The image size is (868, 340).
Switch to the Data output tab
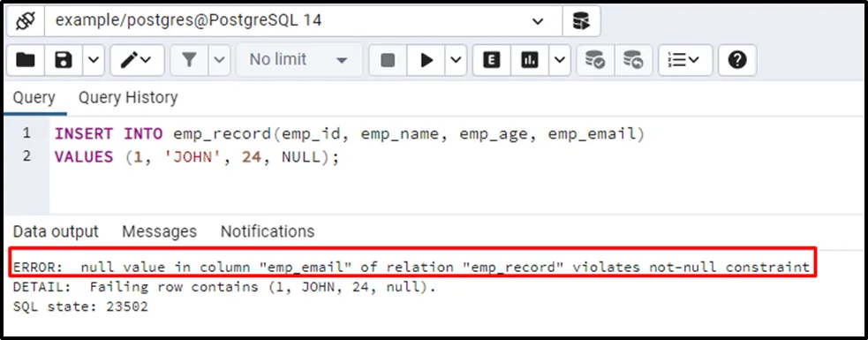coord(56,230)
